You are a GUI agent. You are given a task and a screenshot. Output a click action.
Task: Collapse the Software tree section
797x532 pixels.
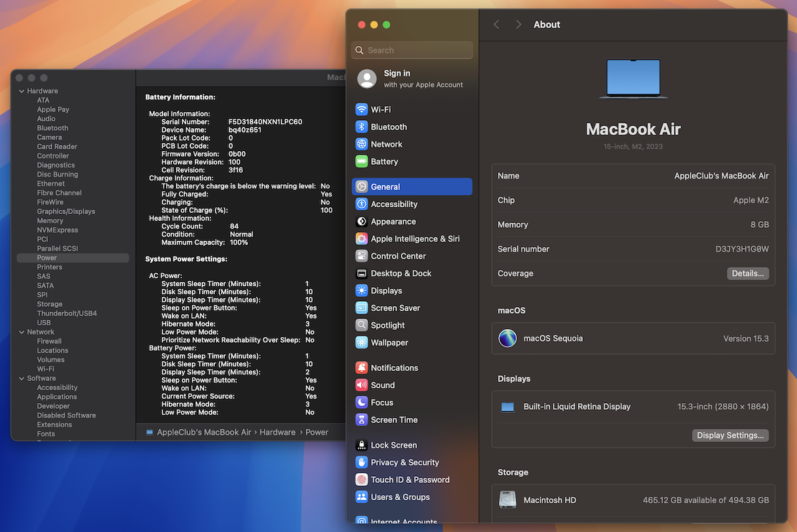(x=21, y=378)
